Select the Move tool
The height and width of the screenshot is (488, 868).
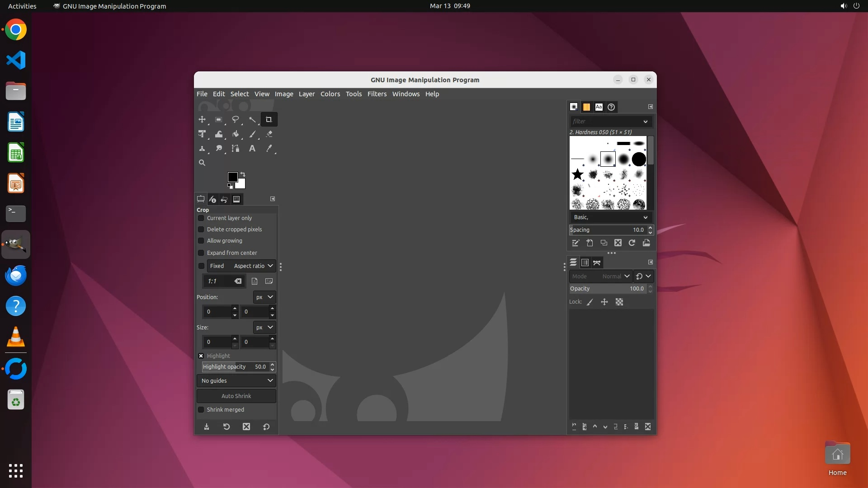(202, 120)
